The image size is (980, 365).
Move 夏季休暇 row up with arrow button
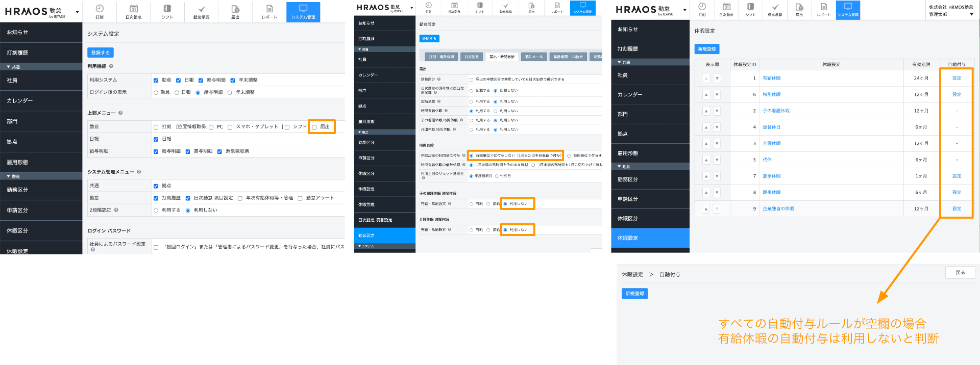tap(706, 176)
